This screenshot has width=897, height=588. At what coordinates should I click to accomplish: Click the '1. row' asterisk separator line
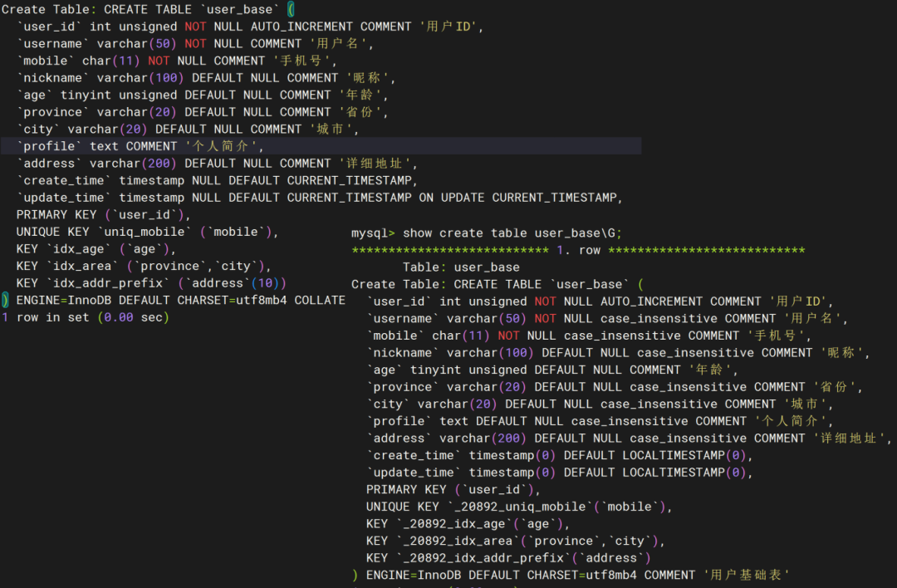coord(578,250)
